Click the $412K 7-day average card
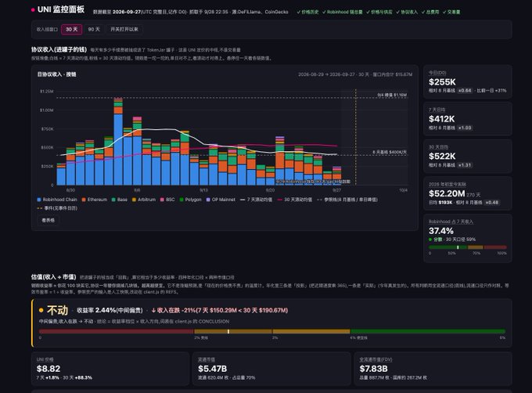Screen dimensions: 532x393 pos(468,119)
